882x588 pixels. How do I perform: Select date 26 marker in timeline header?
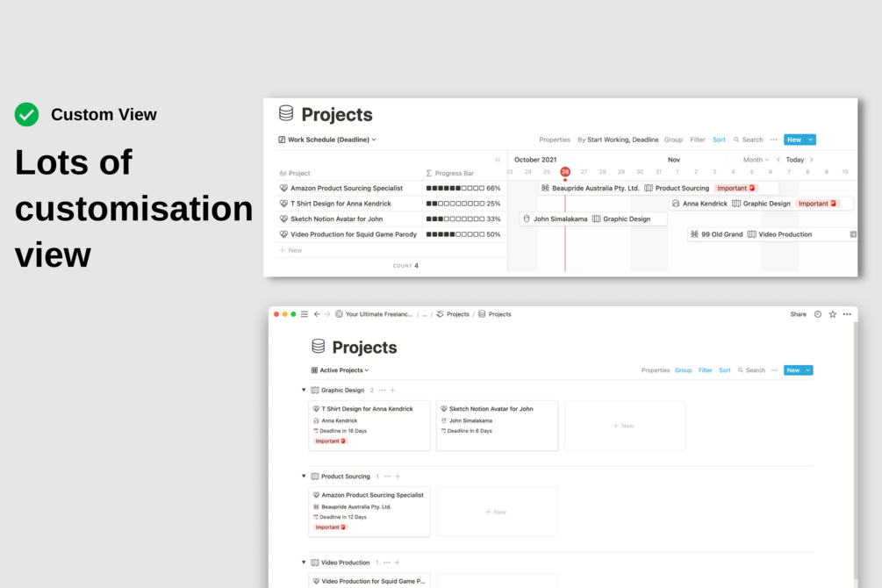coord(565,172)
